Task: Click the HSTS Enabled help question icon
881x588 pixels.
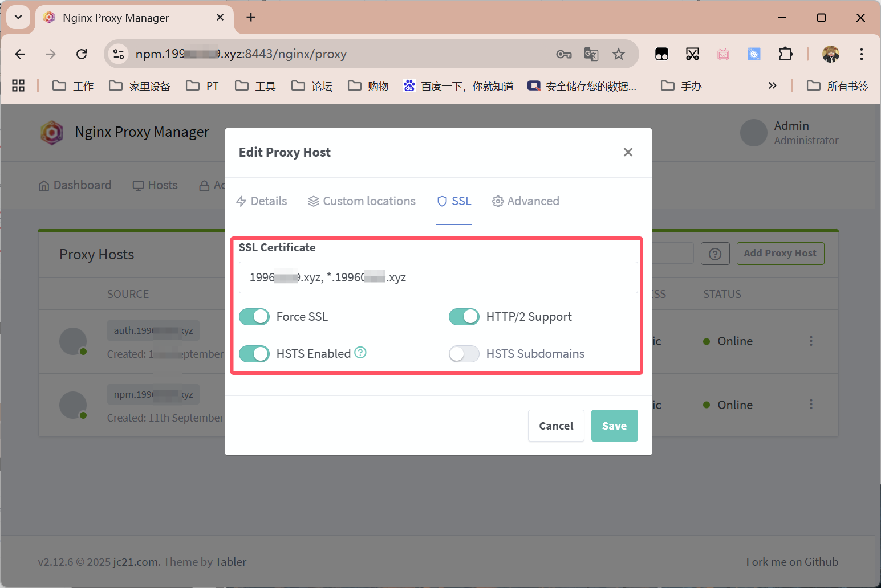Action: [x=360, y=353]
